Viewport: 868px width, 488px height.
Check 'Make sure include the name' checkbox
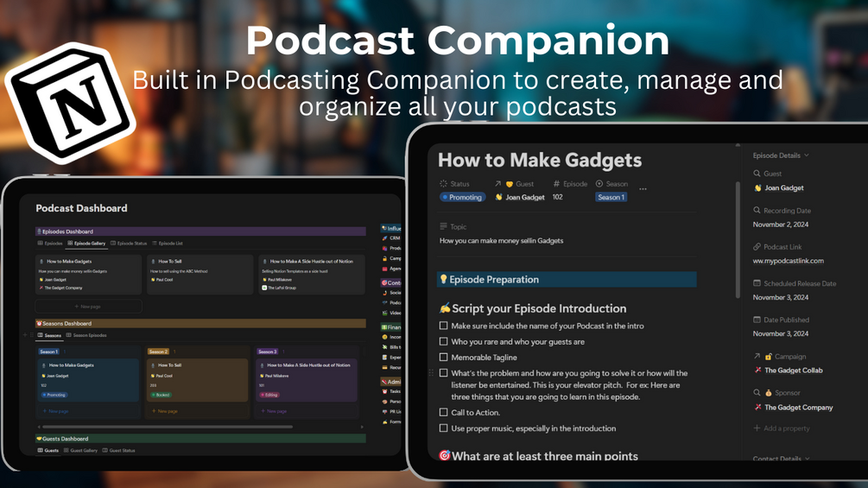pos(443,326)
